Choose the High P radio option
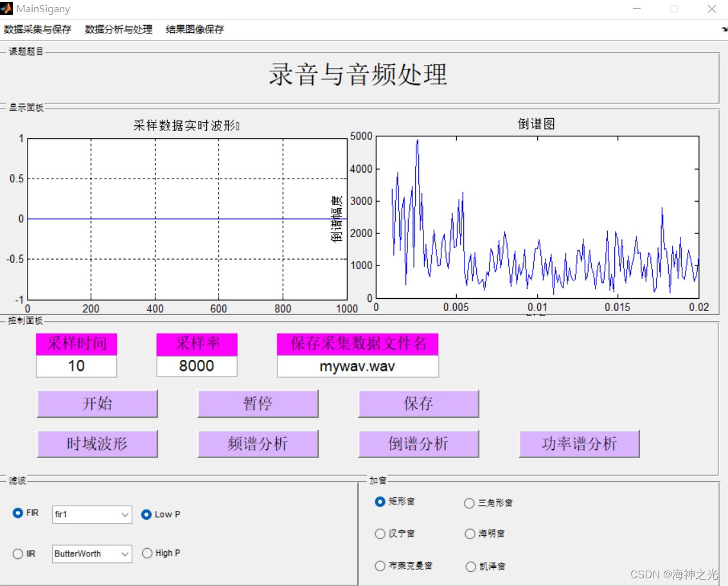 pos(147,553)
